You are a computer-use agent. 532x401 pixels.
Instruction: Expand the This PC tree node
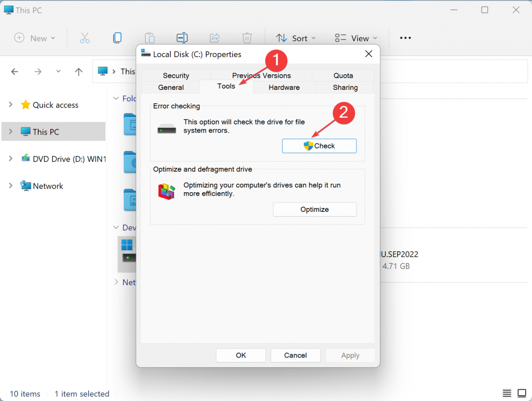[10, 131]
